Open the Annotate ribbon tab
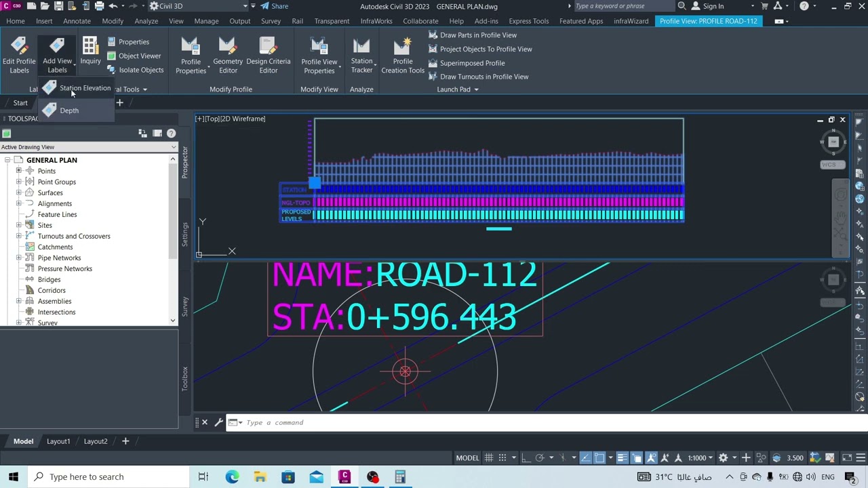The width and height of the screenshot is (868, 488). pos(77,21)
